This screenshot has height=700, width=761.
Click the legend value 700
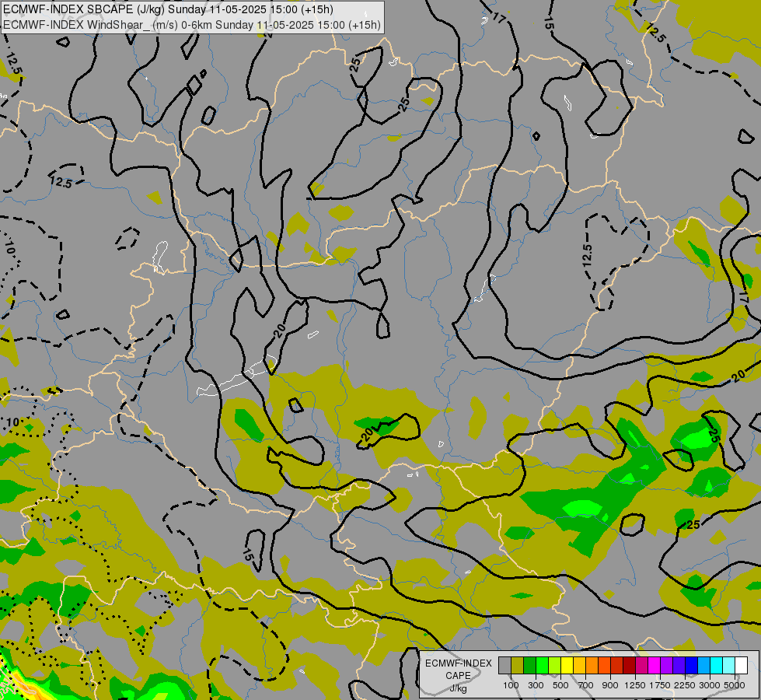586,685
